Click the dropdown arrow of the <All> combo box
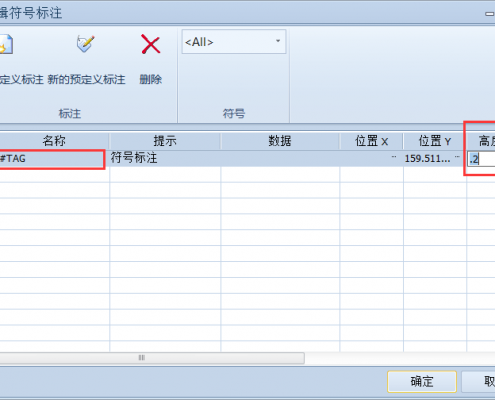The width and height of the screenshot is (495, 400). tap(278, 41)
